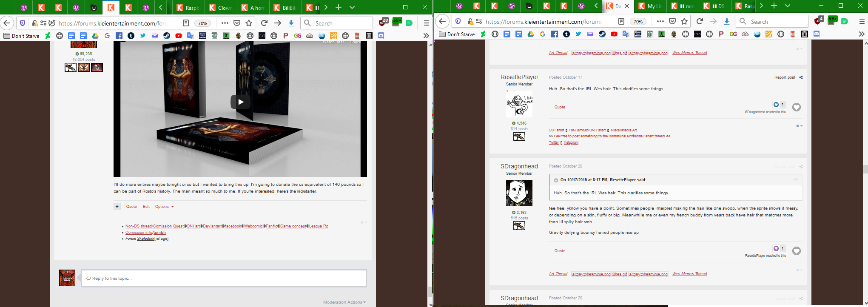868x307 pixels.
Task: Open the list all tabs chevron in right window
Action: [787, 6]
